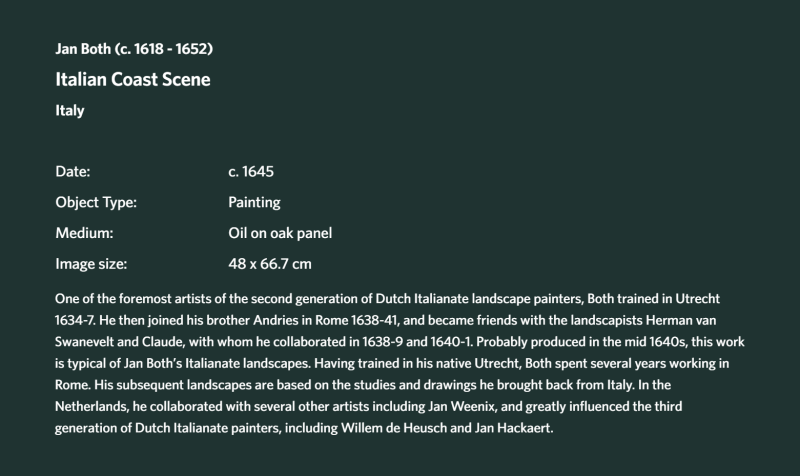This screenshot has width=800, height=476.
Task: Click the Jan Hackaert name in the last line
Action: click(513, 428)
